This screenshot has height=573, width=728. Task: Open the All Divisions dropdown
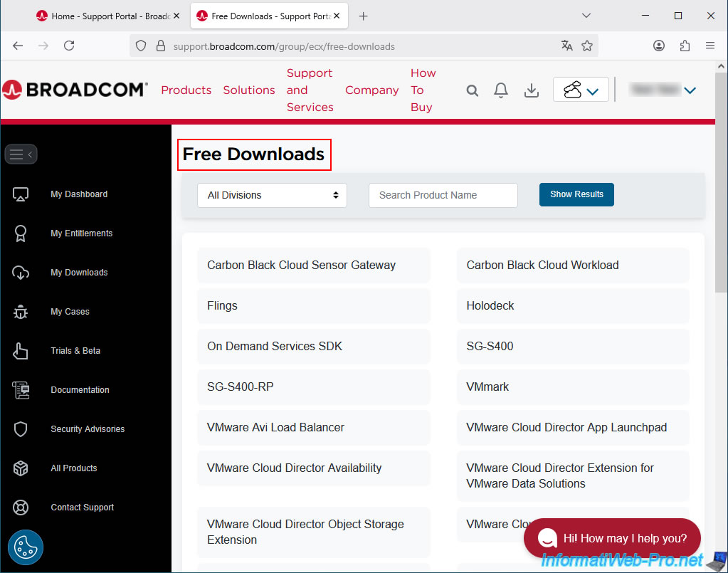pyautogui.click(x=272, y=195)
